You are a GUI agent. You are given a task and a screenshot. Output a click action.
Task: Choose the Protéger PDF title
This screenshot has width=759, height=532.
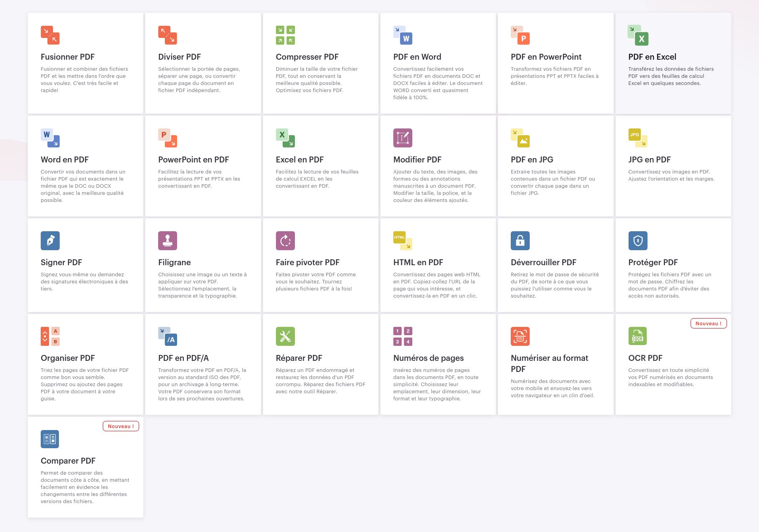653,262
